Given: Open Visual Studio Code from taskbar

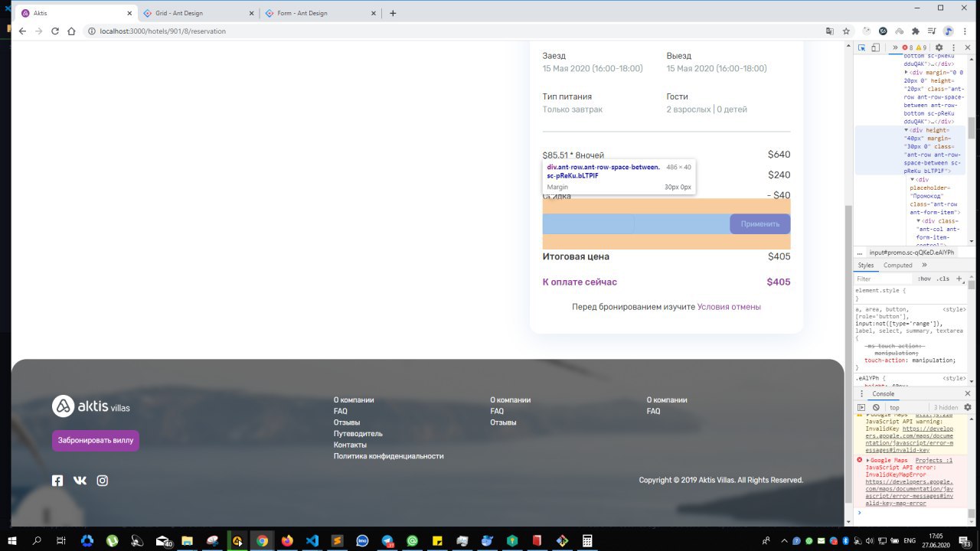Looking at the screenshot, I should click(312, 540).
